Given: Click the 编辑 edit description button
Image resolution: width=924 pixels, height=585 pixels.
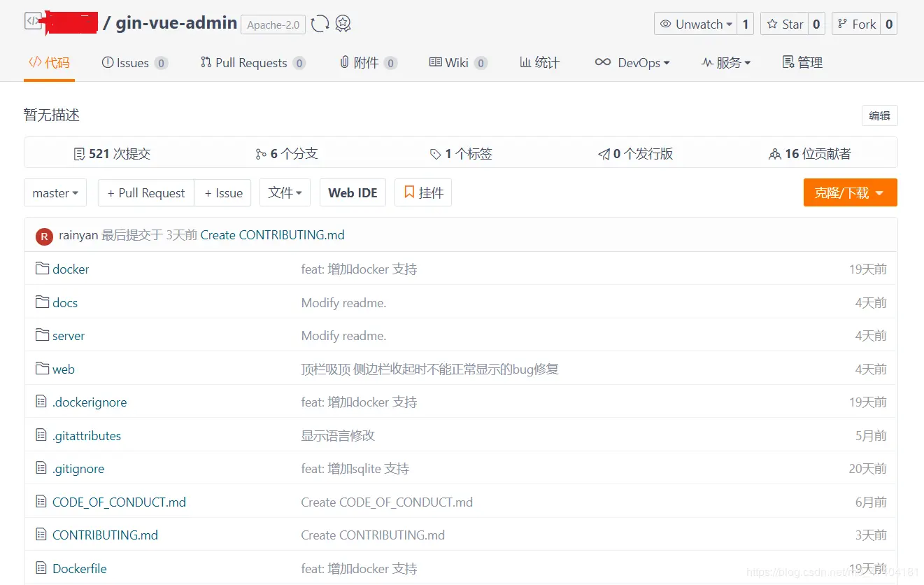Looking at the screenshot, I should click(879, 115).
